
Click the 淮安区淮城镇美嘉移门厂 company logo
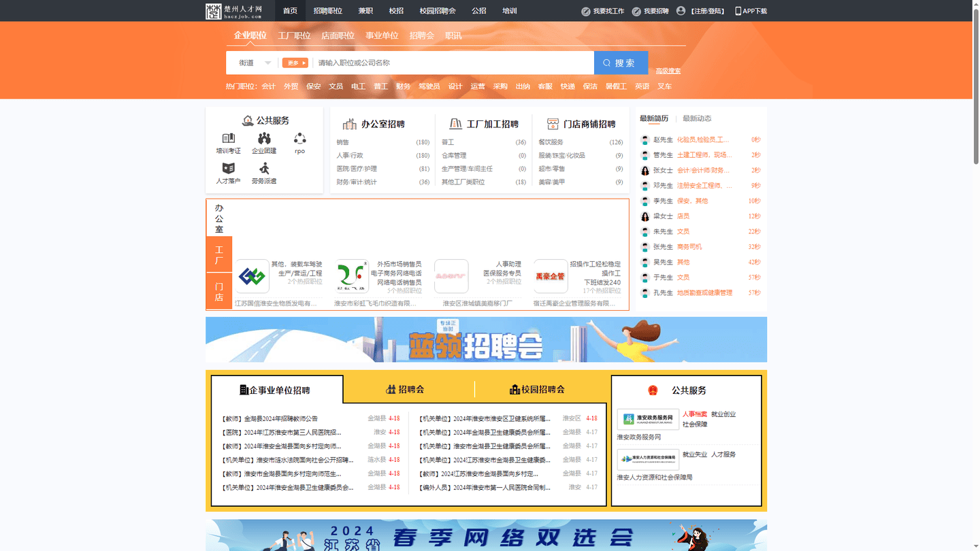tap(451, 276)
